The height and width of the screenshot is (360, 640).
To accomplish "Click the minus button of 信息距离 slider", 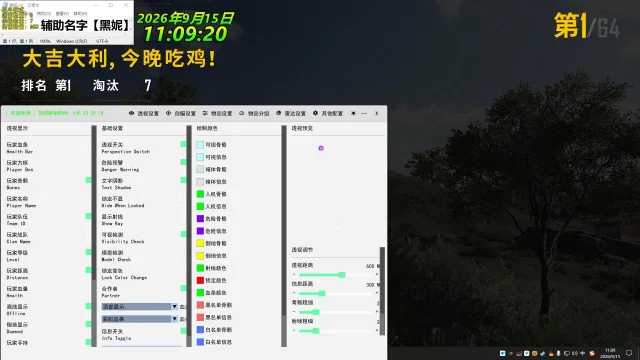I will tap(294, 293).
